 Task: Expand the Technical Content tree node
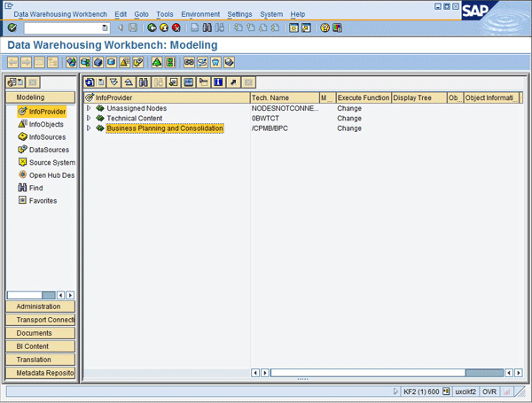click(x=89, y=119)
